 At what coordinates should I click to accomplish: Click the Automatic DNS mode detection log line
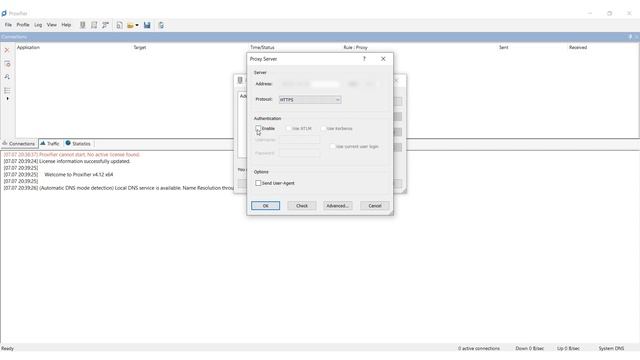click(x=119, y=188)
